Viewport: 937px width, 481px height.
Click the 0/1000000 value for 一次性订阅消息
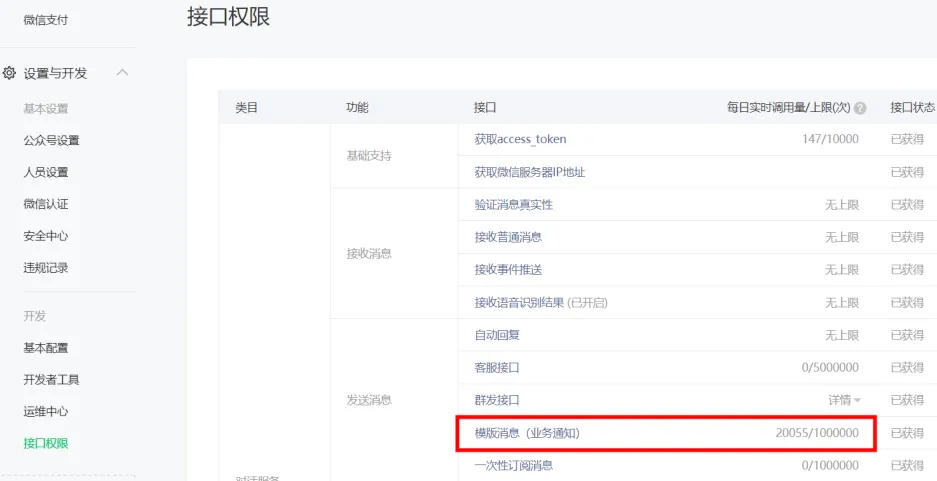coord(830,465)
